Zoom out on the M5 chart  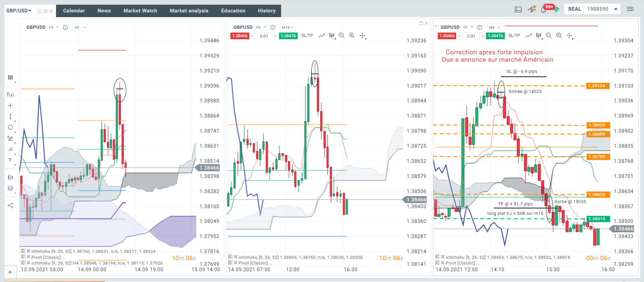549,36
